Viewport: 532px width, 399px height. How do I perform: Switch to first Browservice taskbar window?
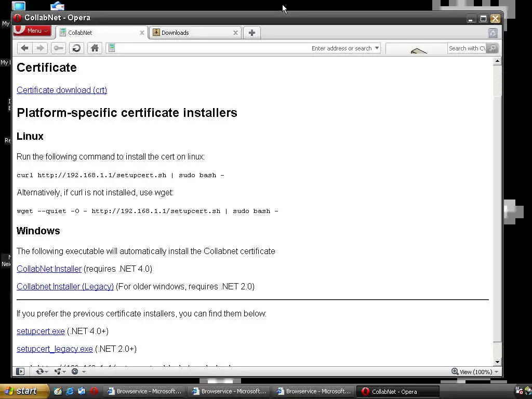[144, 391]
